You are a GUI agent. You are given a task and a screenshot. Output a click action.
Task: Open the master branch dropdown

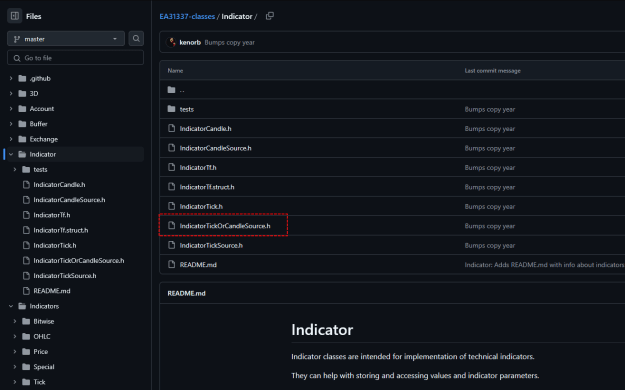tap(66, 39)
